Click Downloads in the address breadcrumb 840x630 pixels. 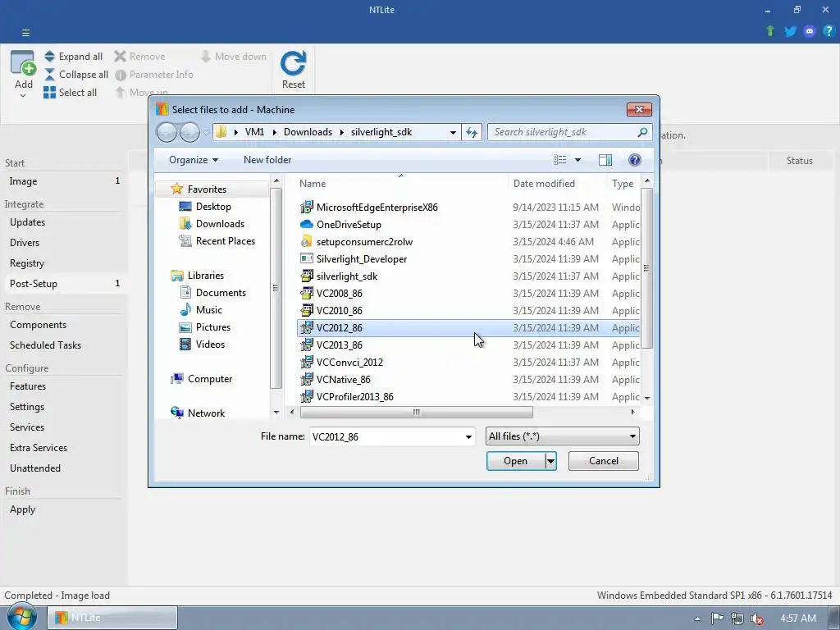[x=308, y=132]
